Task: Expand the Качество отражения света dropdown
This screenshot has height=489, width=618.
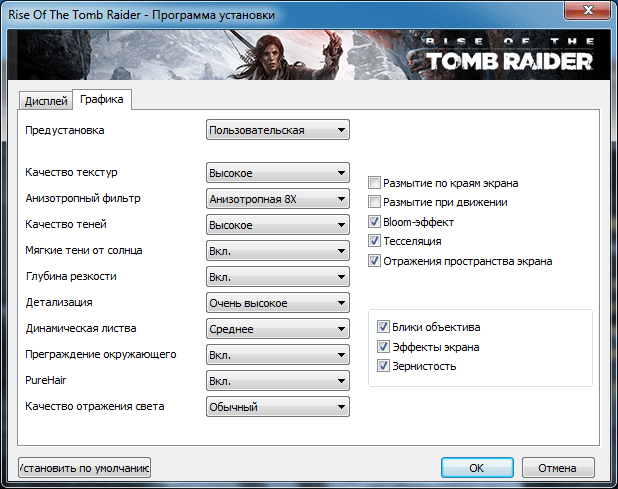Action: pos(277,407)
